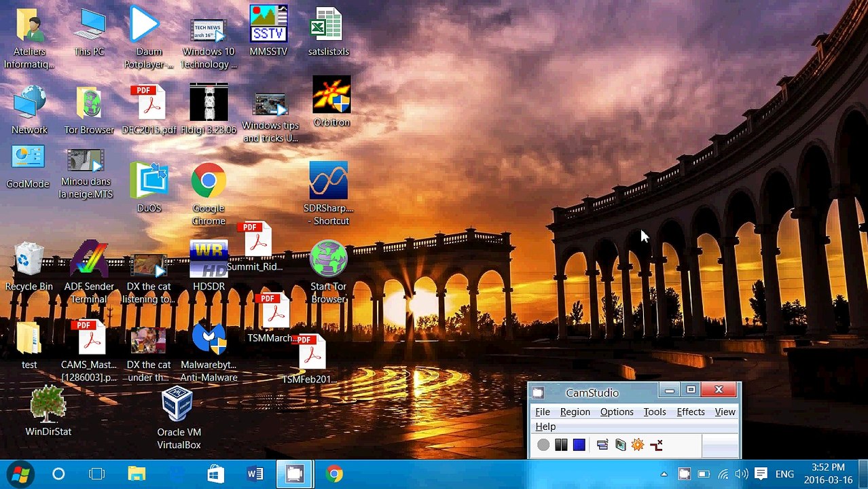Toggle CamStudio view mode icon
This screenshot has width=868, height=489.
pos(602,445)
